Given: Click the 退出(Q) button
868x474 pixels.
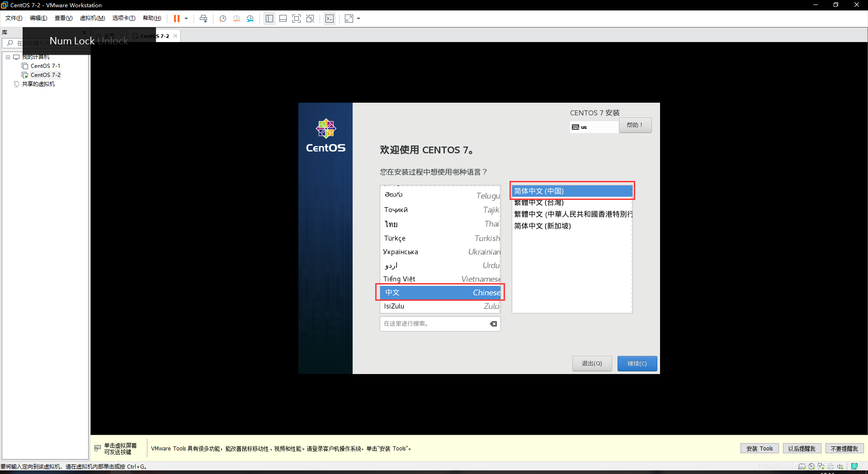Looking at the screenshot, I should pyautogui.click(x=592, y=364).
